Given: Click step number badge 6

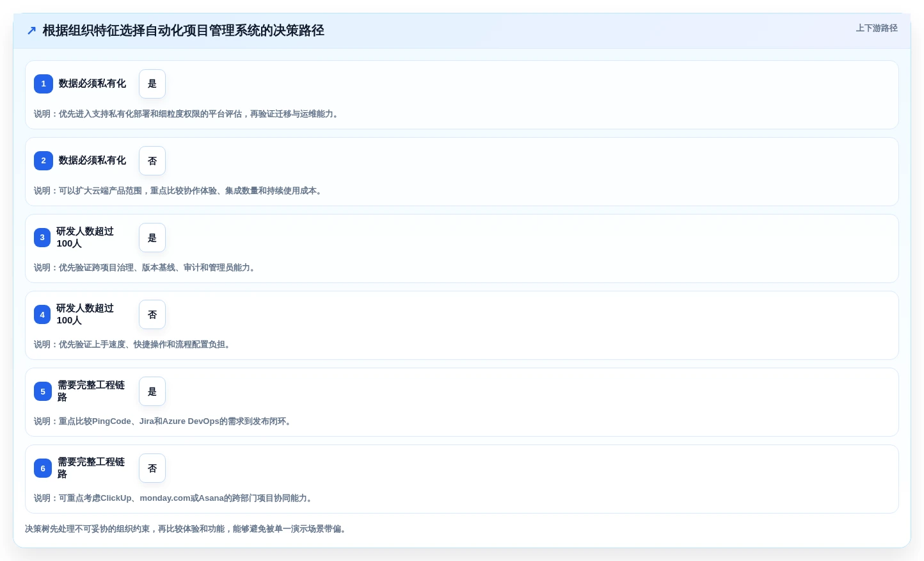Looking at the screenshot, I should pyautogui.click(x=43, y=468).
